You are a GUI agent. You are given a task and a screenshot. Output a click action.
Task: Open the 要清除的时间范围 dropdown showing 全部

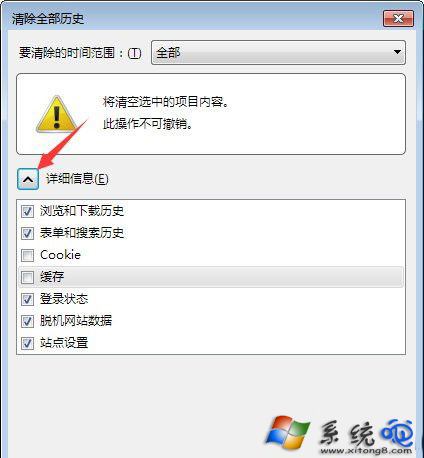click(x=278, y=52)
